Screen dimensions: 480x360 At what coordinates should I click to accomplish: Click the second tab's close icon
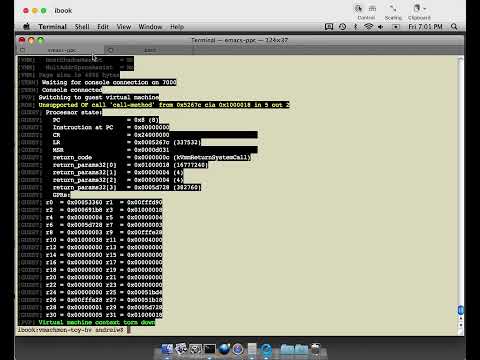110,50
